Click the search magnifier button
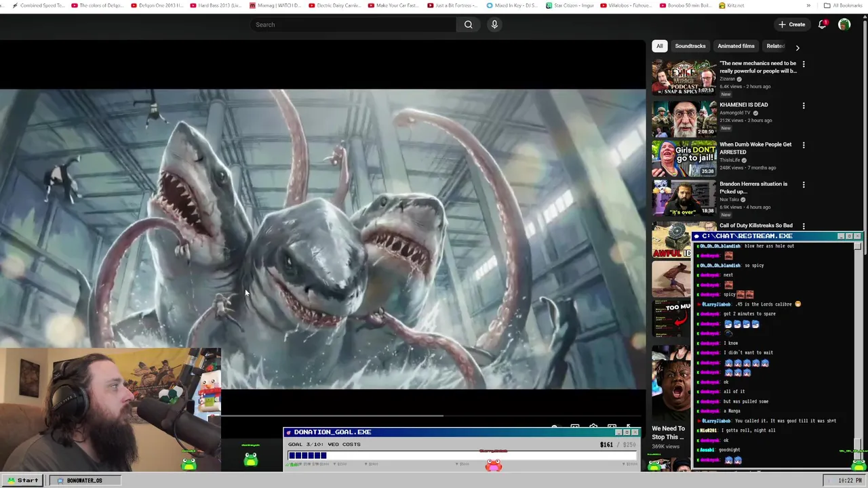Viewport: 868px width, 488px height. point(468,24)
